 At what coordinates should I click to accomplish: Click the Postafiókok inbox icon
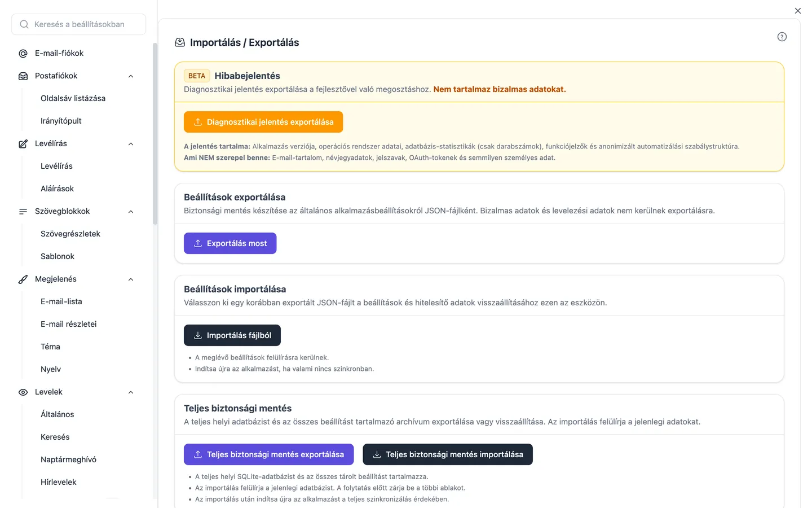click(x=23, y=76)
